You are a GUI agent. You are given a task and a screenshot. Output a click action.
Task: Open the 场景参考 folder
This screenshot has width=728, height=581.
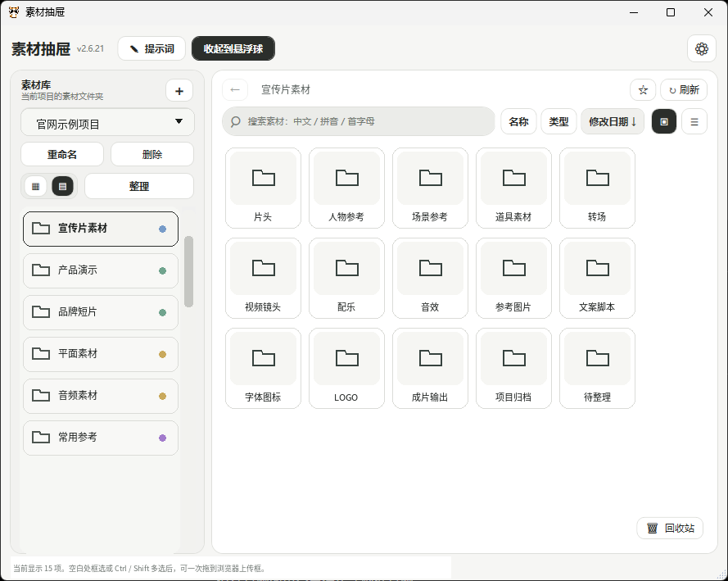coord(431,188)
